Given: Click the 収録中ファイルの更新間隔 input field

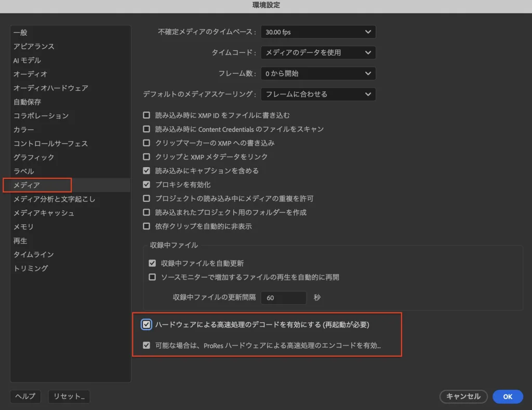Looking at the screenshot, I should (284, 298).
